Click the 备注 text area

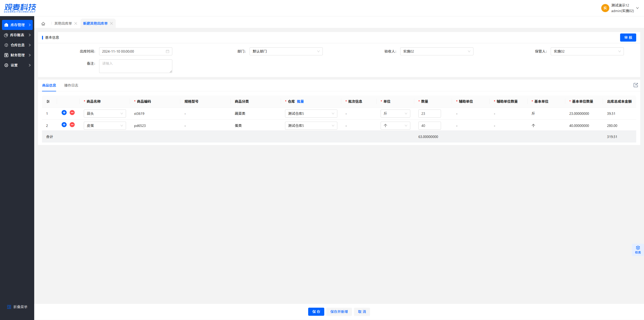[x=136, y=66]
